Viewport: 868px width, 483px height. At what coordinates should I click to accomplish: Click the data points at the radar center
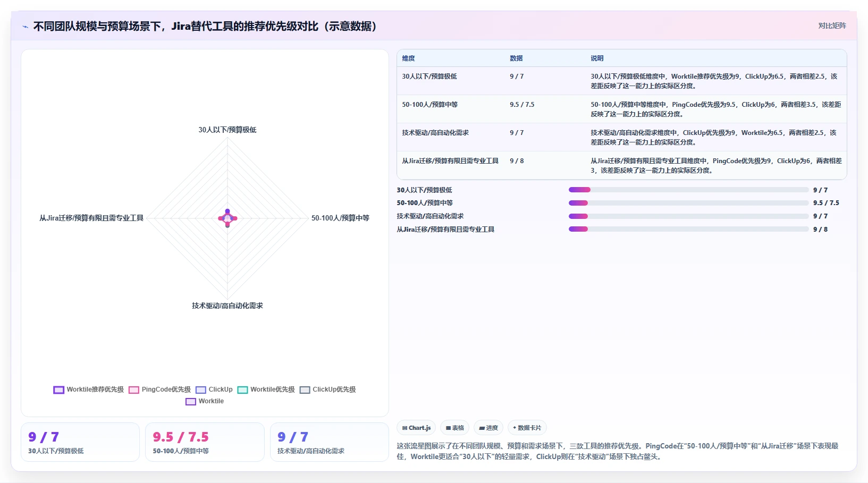pos(227,218)
